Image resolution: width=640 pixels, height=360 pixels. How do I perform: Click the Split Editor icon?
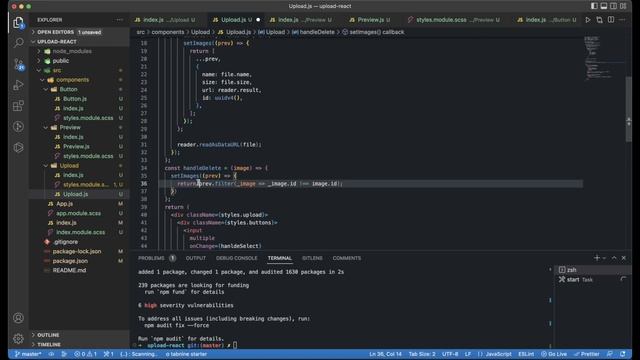611,20
